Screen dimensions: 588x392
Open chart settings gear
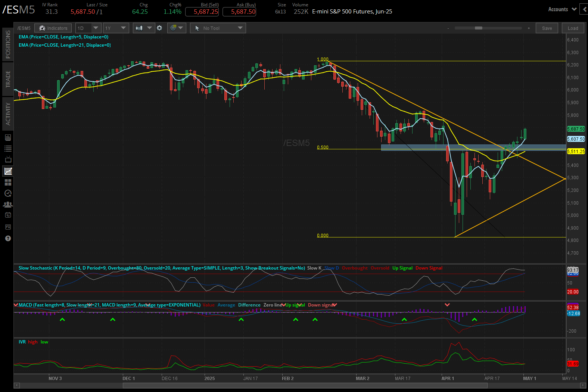(159, 28)
